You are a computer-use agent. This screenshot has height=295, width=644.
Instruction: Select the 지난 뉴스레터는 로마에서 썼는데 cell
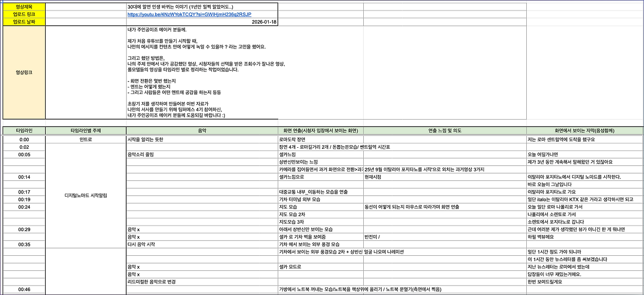click(585, 267)
